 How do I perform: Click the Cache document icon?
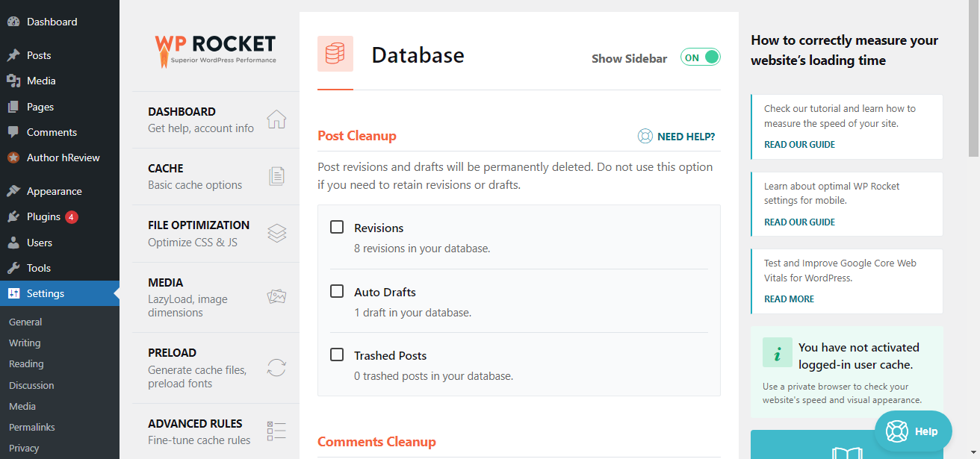pos(276,176)
